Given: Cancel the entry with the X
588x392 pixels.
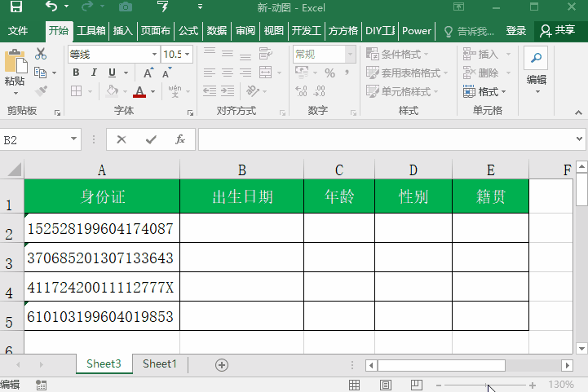Looking at the screenshot, I should (x=122, y=140).
